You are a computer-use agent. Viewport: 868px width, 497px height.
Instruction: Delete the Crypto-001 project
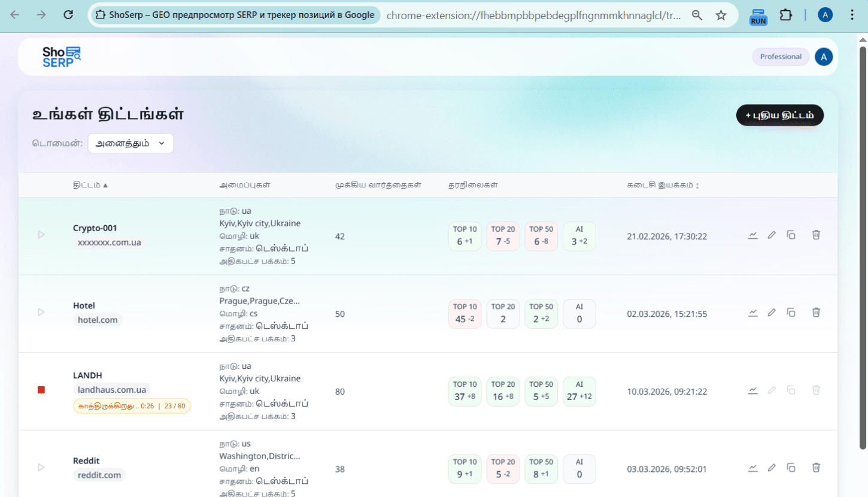816,235
